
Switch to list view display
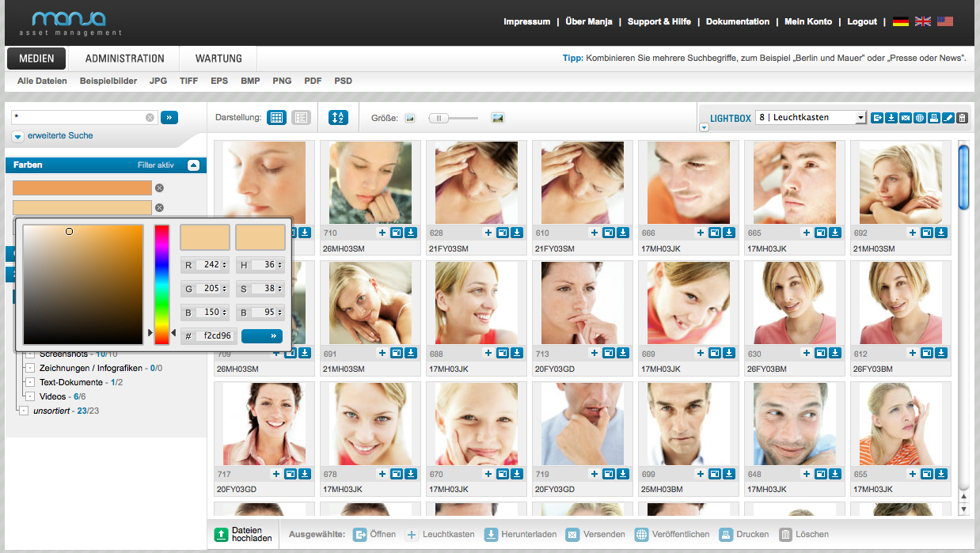[301, 118]
